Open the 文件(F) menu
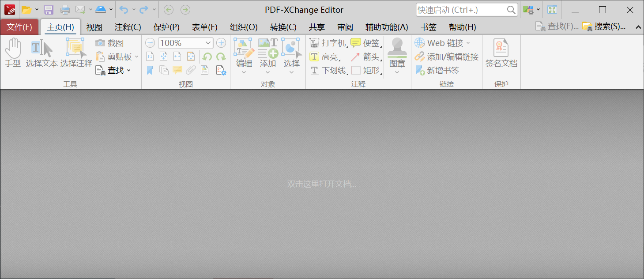Screen dimensions: 644x279 (x=20, y=27)
